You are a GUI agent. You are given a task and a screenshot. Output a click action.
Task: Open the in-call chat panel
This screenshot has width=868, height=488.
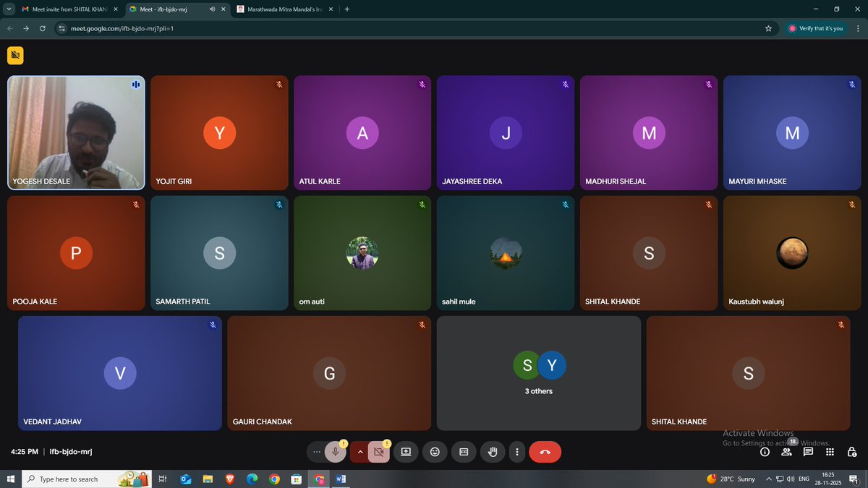(808, 452)
